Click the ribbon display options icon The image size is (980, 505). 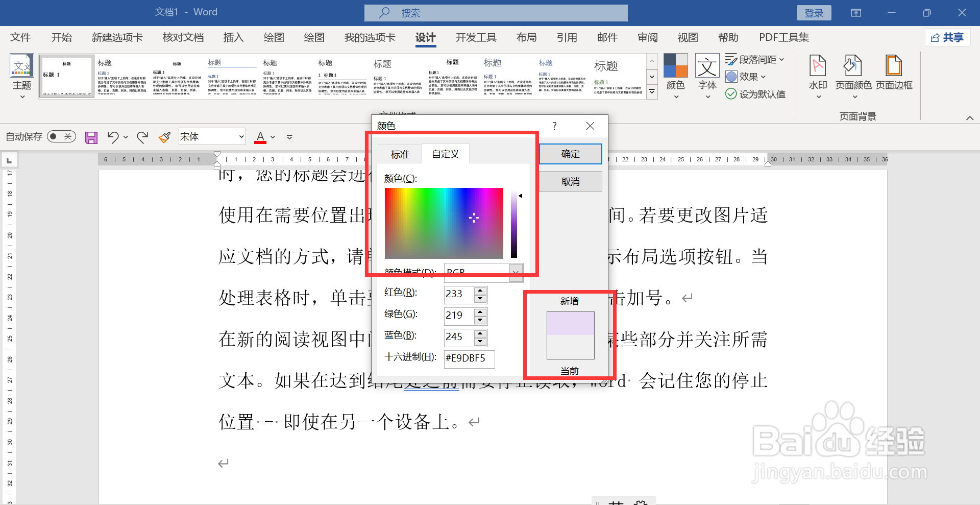tap(856, 13)
